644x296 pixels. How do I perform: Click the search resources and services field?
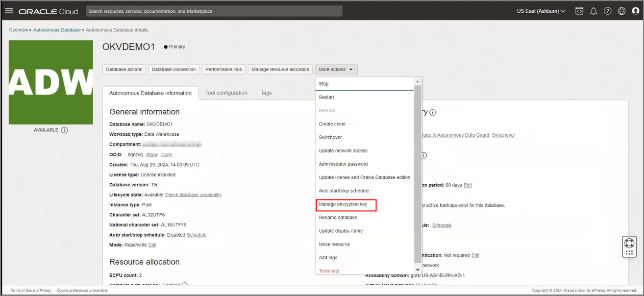pyautogui.click(x=214, y=11)
